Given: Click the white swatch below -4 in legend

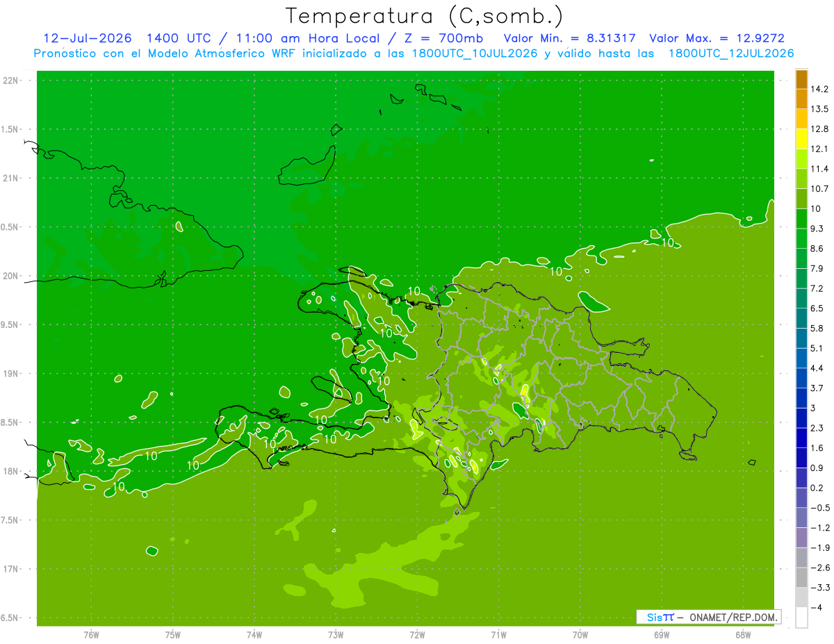Looking at the screenshot, I should tap(801, 617).
